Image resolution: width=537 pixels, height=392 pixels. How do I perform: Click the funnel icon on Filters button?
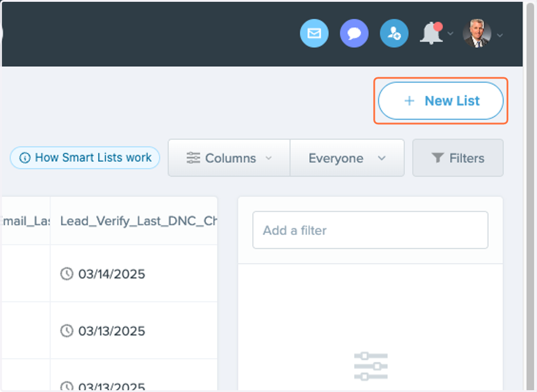pyautogui.click(x=438, y=158)
